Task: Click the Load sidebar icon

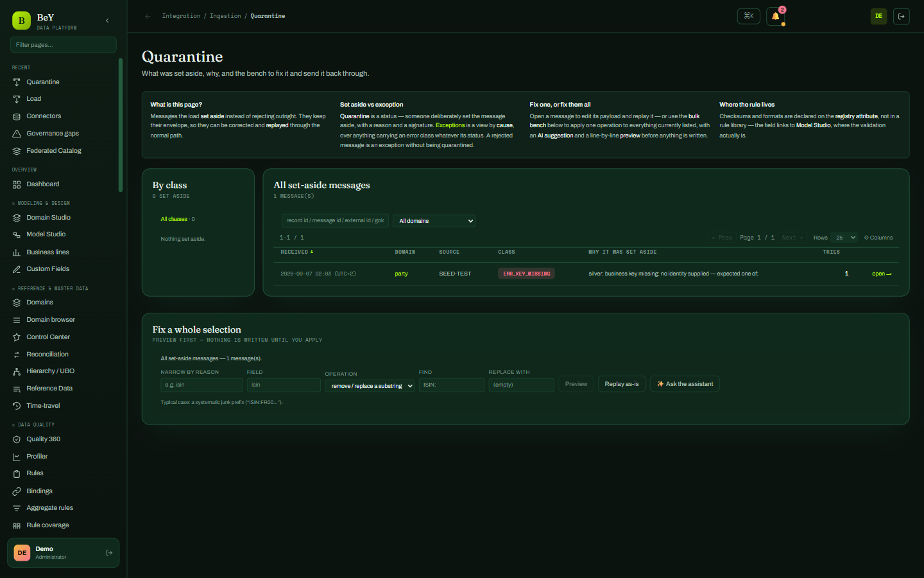Action: [x=17, y=99]
